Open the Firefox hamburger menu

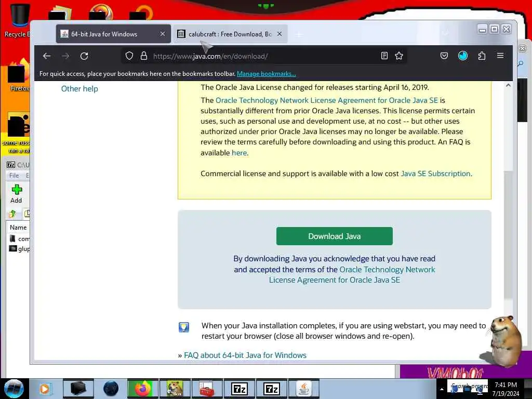pyautogui.click(x=500, y=55)
